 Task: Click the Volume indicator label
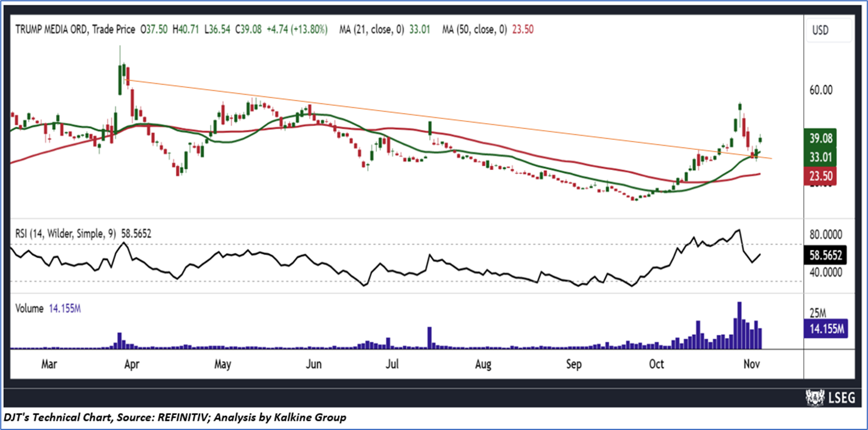[29, 308]
